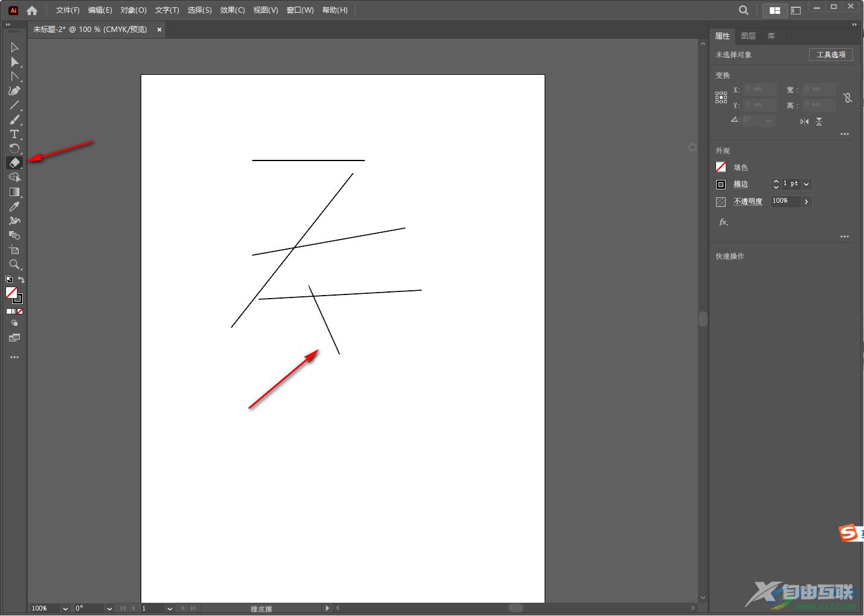Open the stroke weight 1 pt dropdown

pos(807,184)
